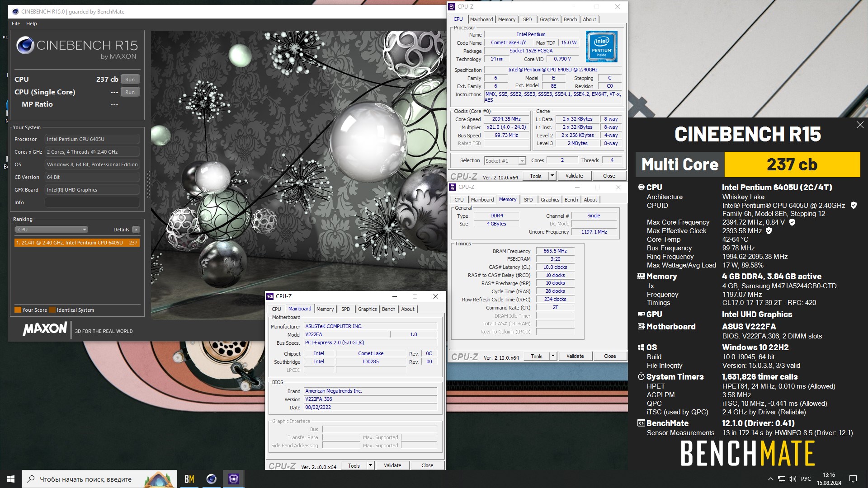Open the Help menu in Cinebench
This screenshot has height=488, width=868.
point(32,23)
